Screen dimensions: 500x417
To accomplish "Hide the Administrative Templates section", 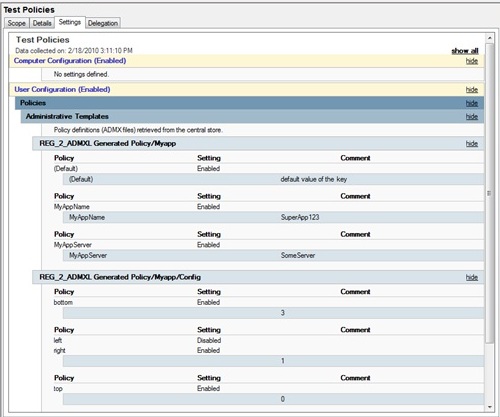I will 472,117.
